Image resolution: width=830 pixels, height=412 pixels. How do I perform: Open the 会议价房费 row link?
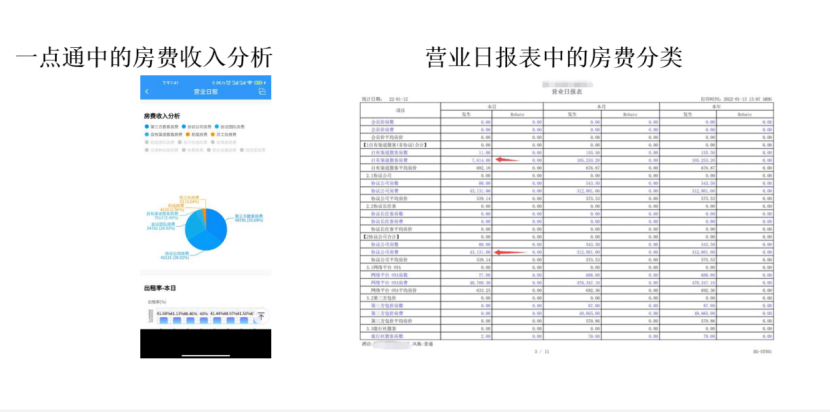click(x=383, y=129)
